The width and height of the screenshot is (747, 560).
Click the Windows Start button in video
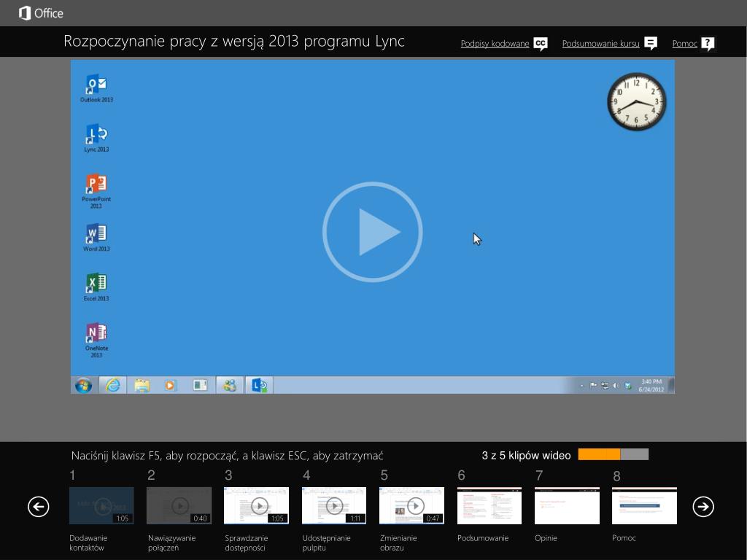83,385
